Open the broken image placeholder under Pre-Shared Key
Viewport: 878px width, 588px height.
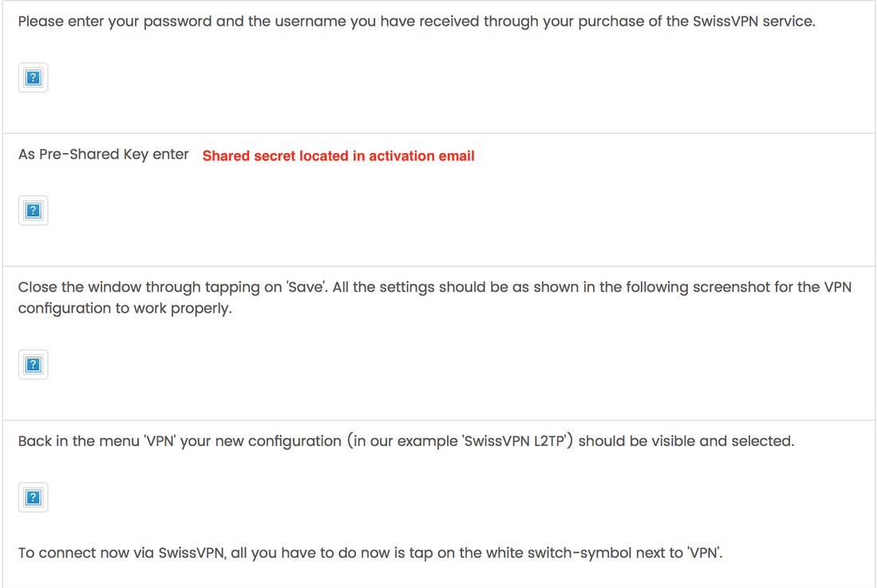click(x=33, y=211)
